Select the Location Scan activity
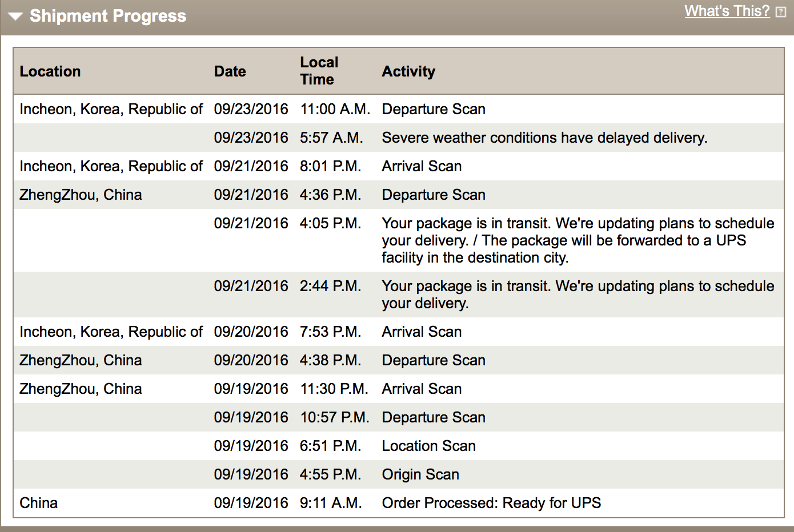Image resolution: width=794 pixels, height=532 pixels. coord(428,446)
